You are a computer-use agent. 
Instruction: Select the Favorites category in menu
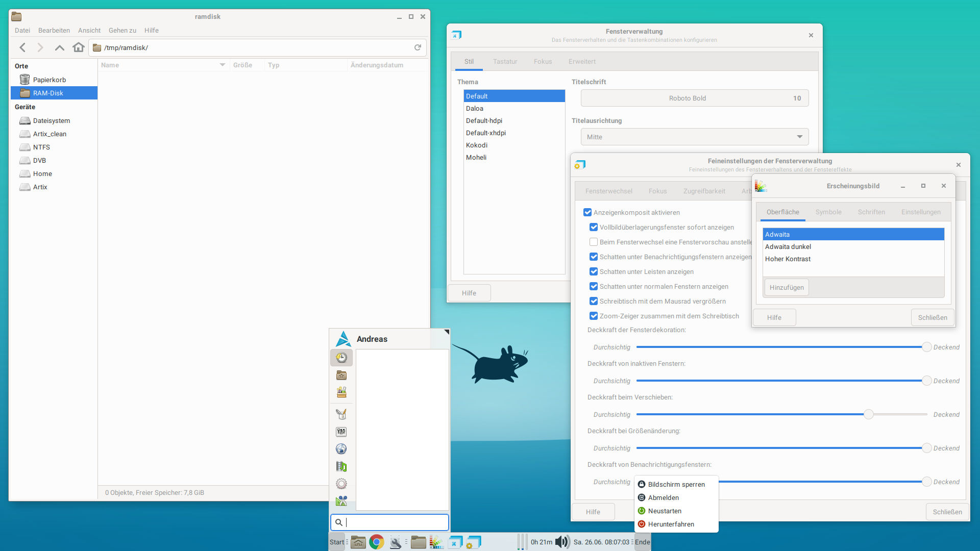pos(341,375)
